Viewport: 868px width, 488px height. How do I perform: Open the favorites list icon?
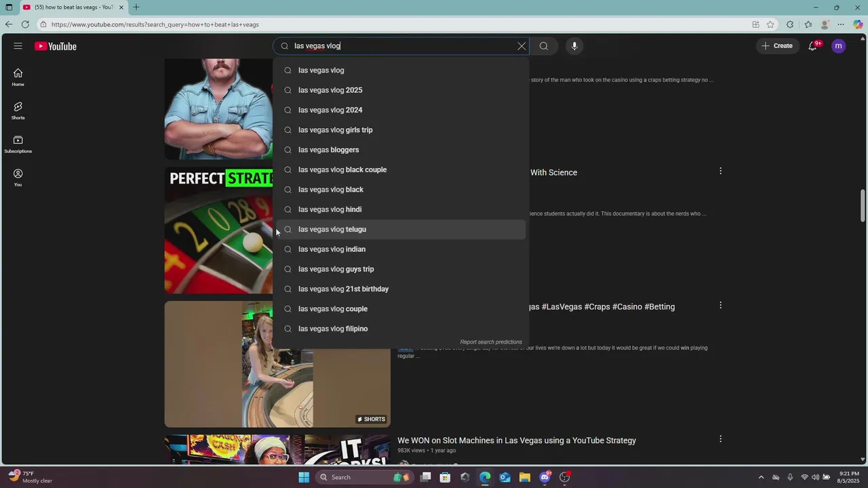(x=808, y=24)
